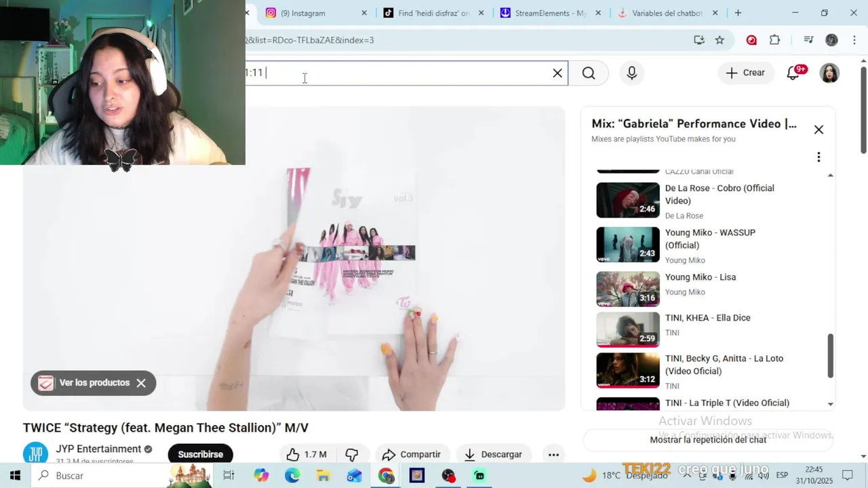Dislike the video with thumbs down
The image size is (868, 488).
(351, 454)
